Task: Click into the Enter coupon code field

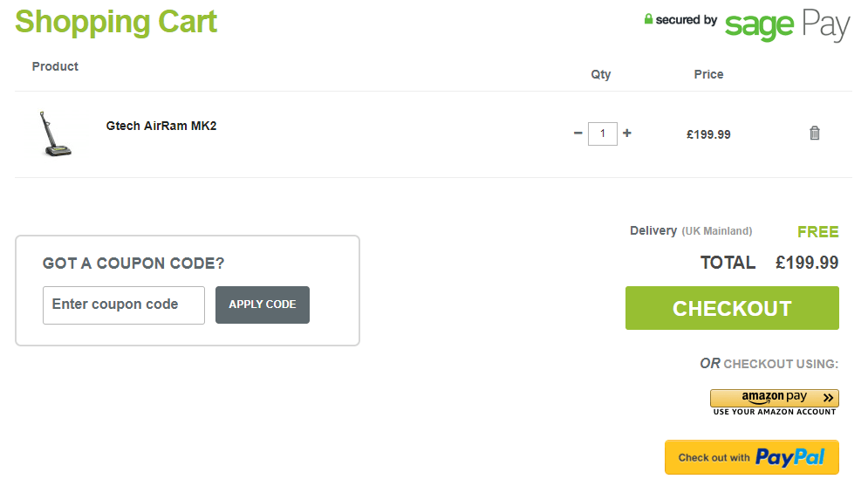Action: tap(124, 305)
